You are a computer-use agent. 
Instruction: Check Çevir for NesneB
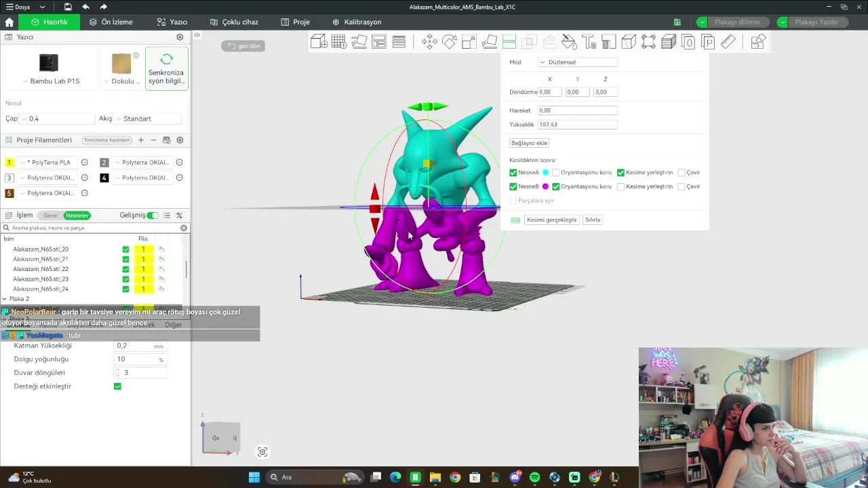tap(682, 186)
